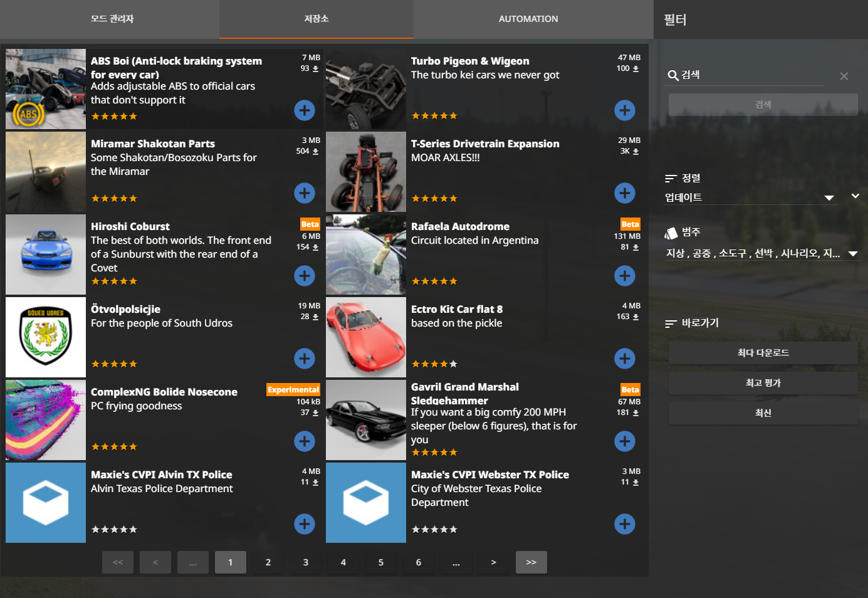Click the 검색 search input field
The image size is (868, 598).
(x=752, y=75)
